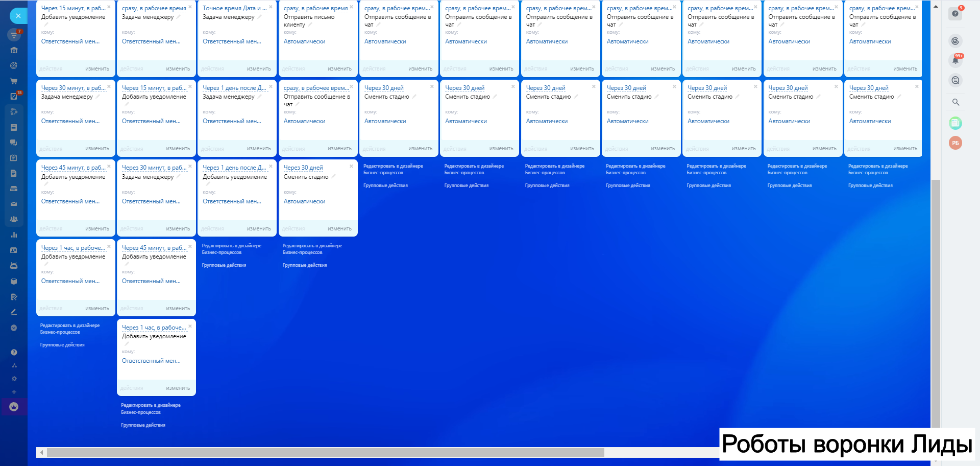
Task: Open the settings gear in the left sidebar
Action: tap(14, 379)
